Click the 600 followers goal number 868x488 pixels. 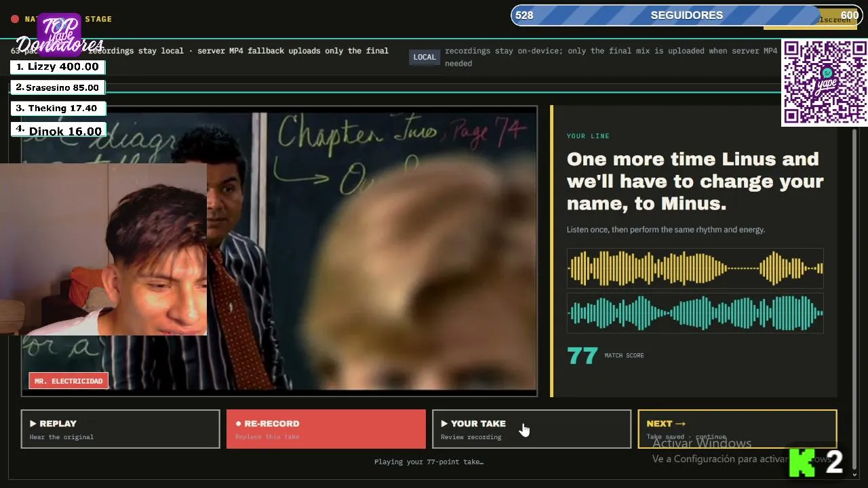coord(849,16)
